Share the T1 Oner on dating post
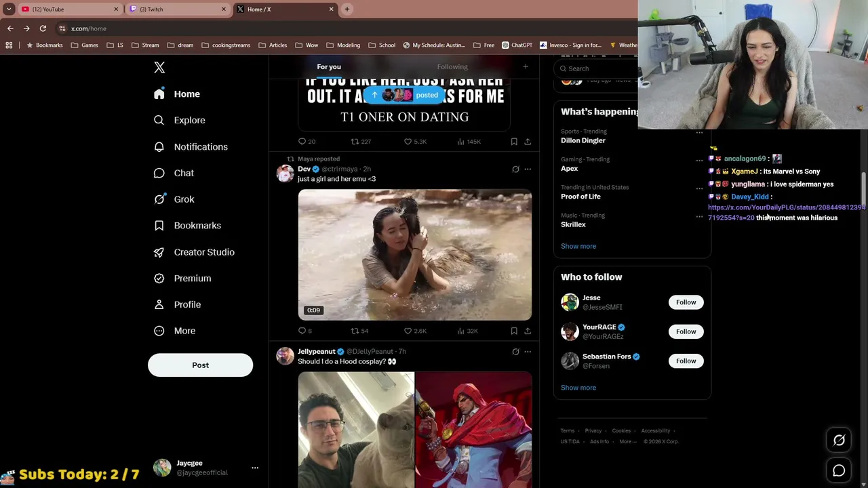The height and width of the screenshot is (488, 868). [528, 142]
